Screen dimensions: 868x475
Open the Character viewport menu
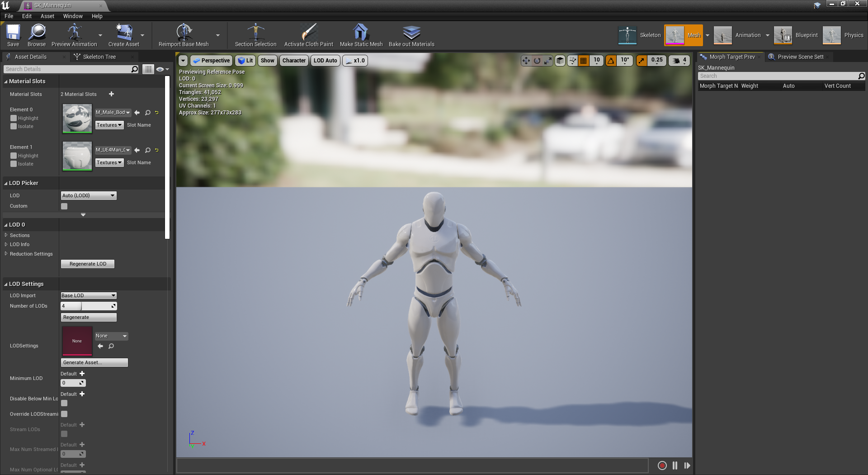[x=294, y=61]
